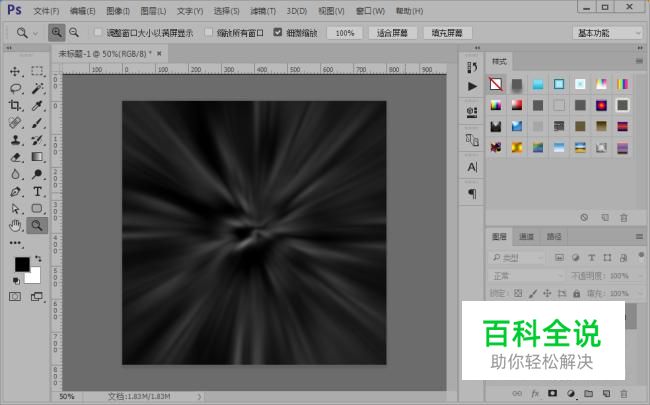The image size is (650, 405).
Task: Switch to the Paths (路径) tab
Action: click(554, 236)
